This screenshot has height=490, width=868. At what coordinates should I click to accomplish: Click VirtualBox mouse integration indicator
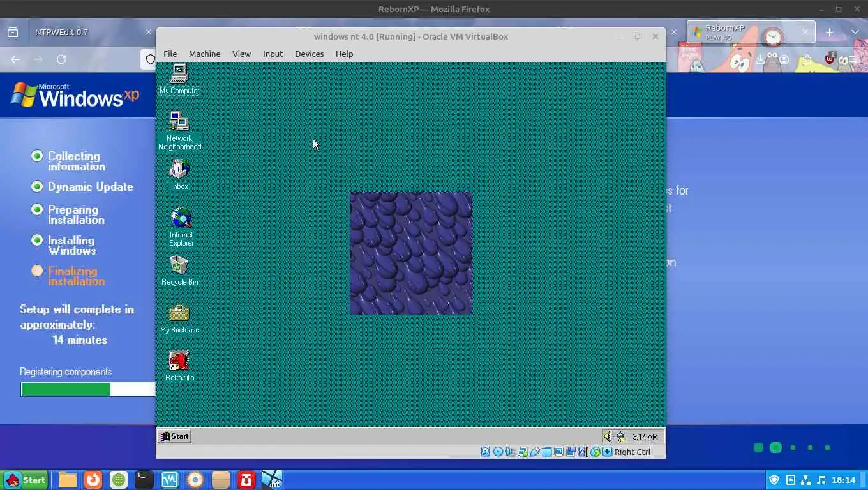tap(595, 452)
